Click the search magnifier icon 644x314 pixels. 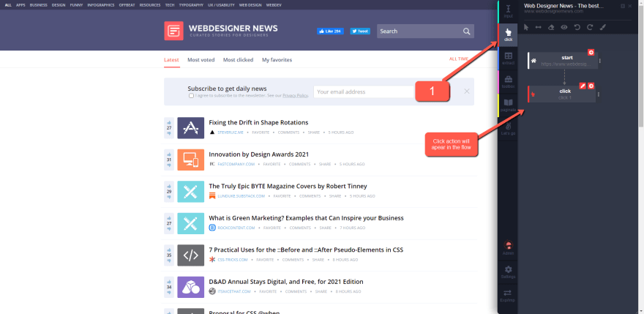(467, 31)
